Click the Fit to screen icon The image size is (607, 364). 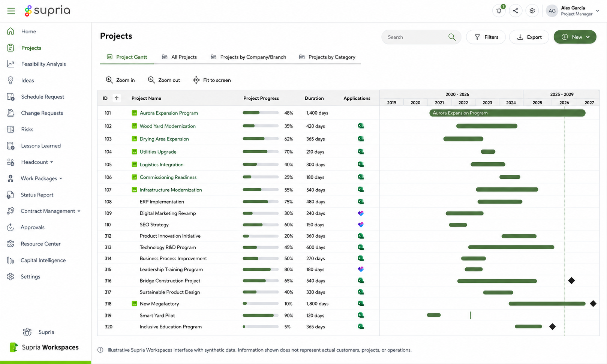(196, 80)
